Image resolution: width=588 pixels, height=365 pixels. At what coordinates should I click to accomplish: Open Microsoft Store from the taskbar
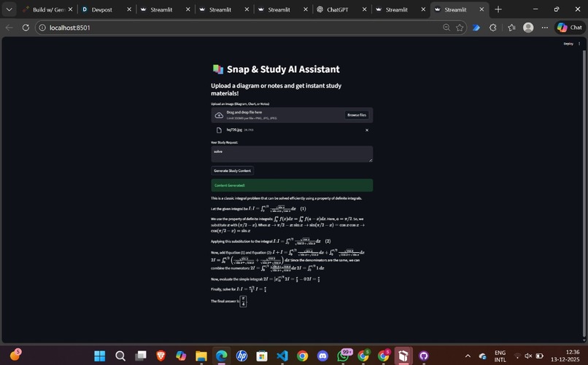[262, 356]
